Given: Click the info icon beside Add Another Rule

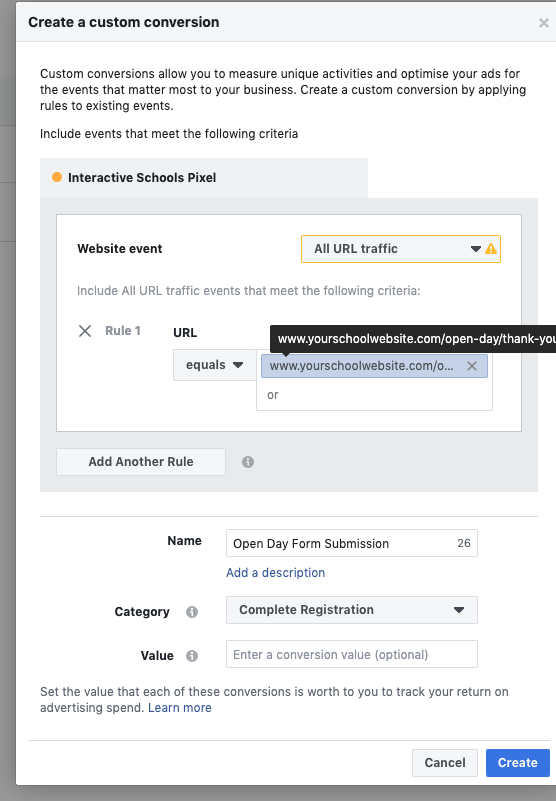Looking at the screenshot, I should point(248,462).
